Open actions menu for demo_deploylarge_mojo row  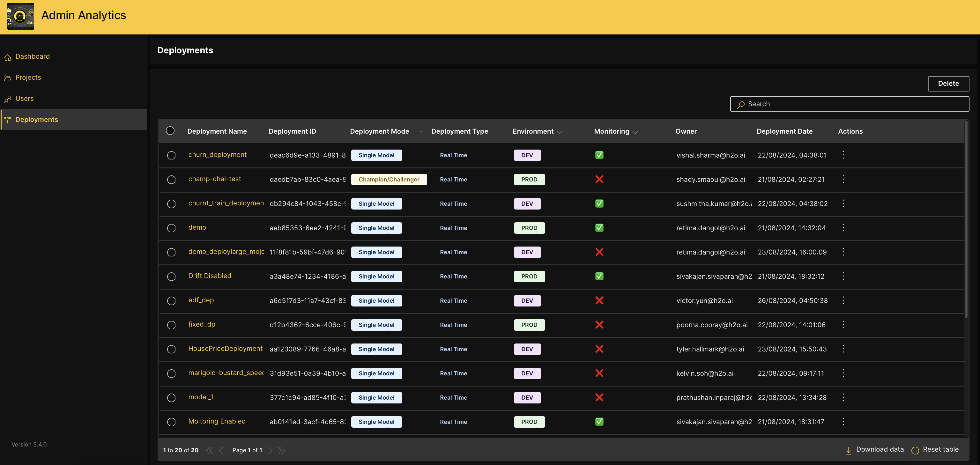click(843, 252)
